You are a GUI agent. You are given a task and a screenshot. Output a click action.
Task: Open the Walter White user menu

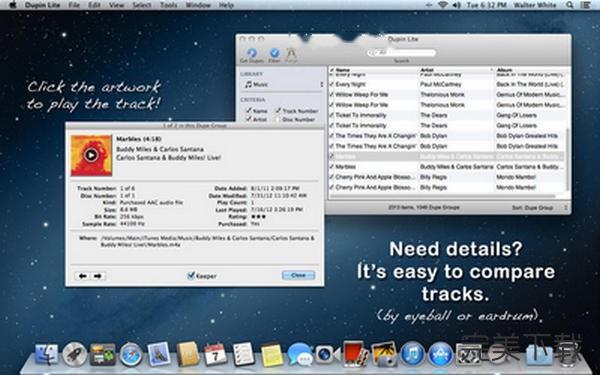click(535, 5)
